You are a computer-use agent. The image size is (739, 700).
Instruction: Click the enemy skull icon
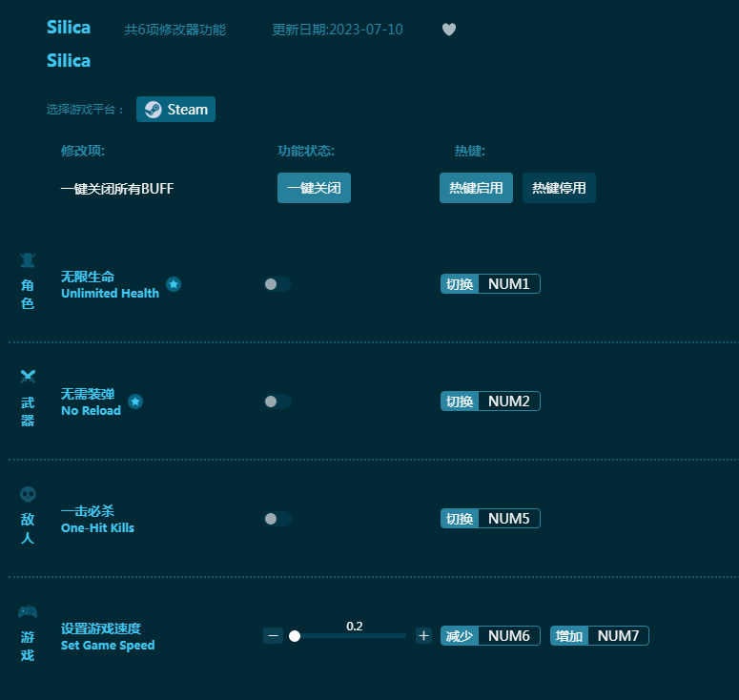click(x=28, y=494)
